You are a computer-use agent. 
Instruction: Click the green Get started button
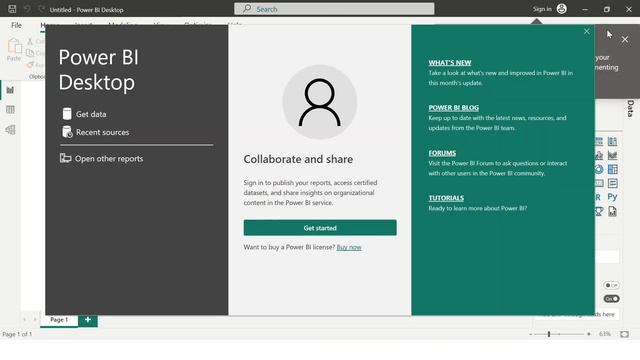[320, 228]
